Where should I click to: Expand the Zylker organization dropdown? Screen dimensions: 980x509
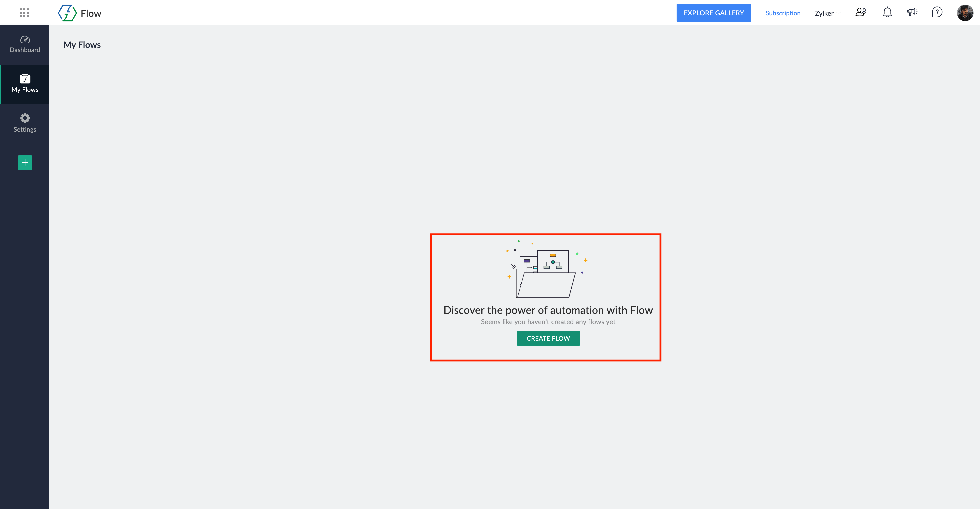tap(824, 13)
